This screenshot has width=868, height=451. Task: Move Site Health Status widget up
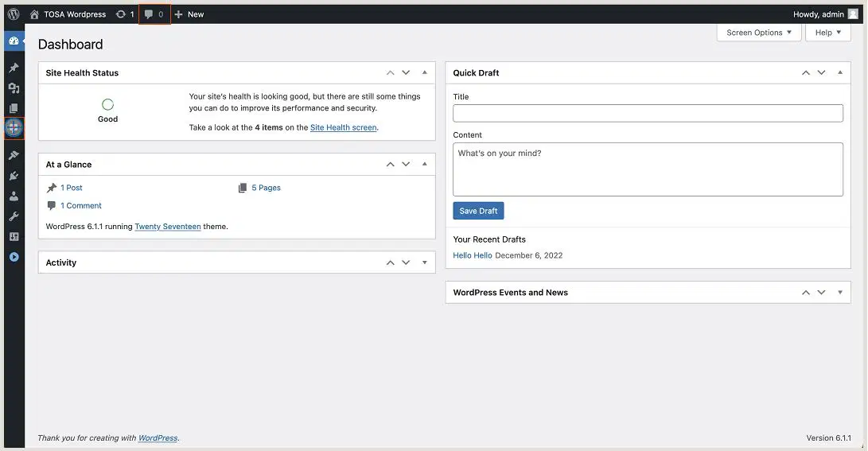(x=391, y=72)
